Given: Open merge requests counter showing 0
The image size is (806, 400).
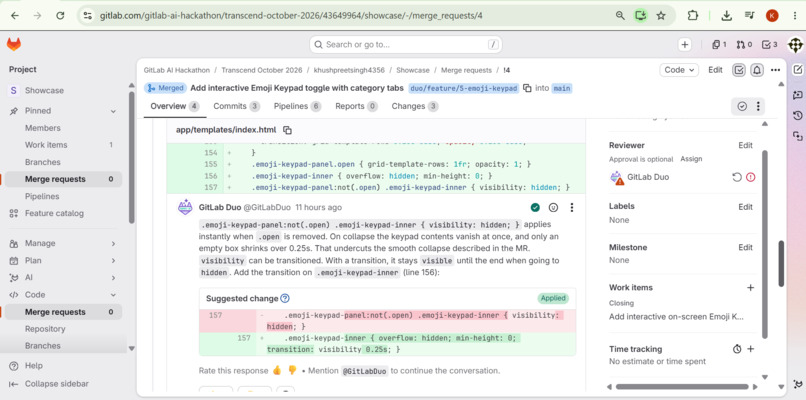Looking at the screenshot, I should coord(744,45).
